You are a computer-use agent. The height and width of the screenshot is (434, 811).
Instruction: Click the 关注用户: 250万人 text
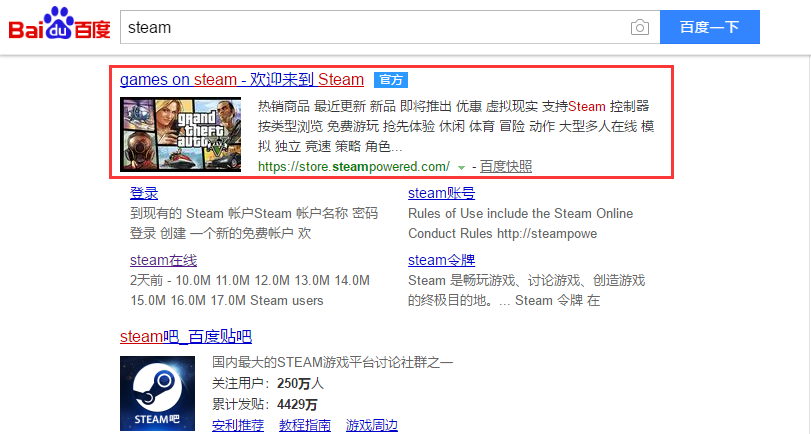click(268, 383)
